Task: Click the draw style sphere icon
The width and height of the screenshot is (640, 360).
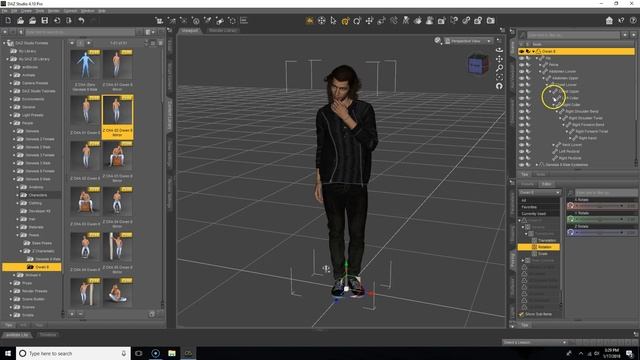Action: click(438, 40)
